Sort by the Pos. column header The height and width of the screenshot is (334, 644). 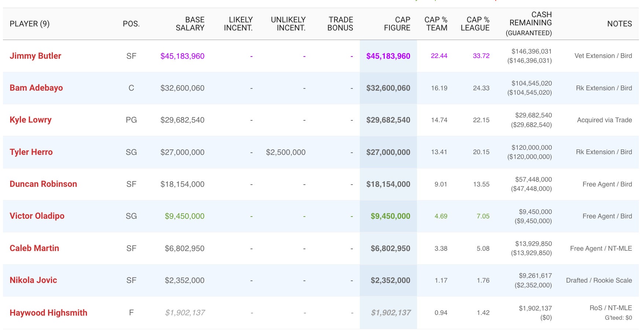pyautogui.click(x=131, y=24)
